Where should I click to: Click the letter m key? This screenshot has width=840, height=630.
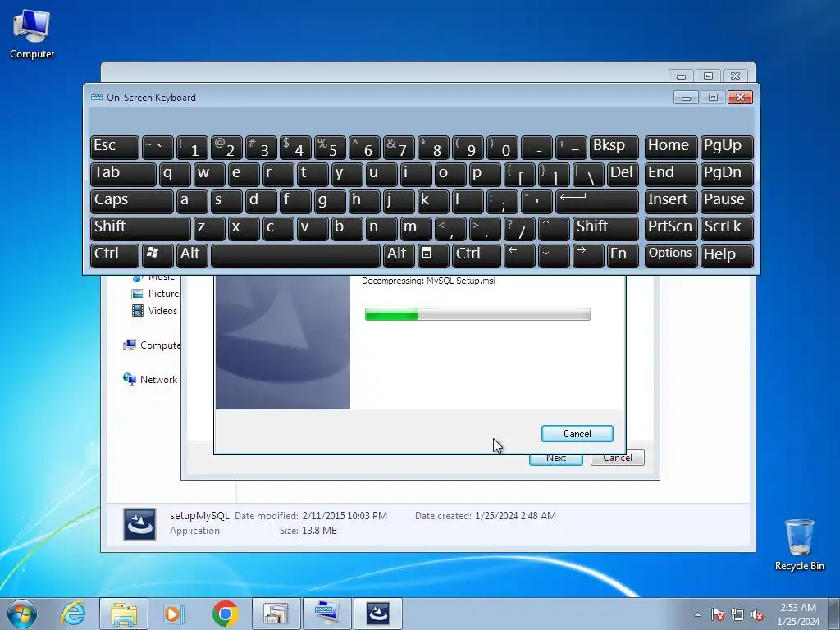pyautogui.click(x=416, y=228)
